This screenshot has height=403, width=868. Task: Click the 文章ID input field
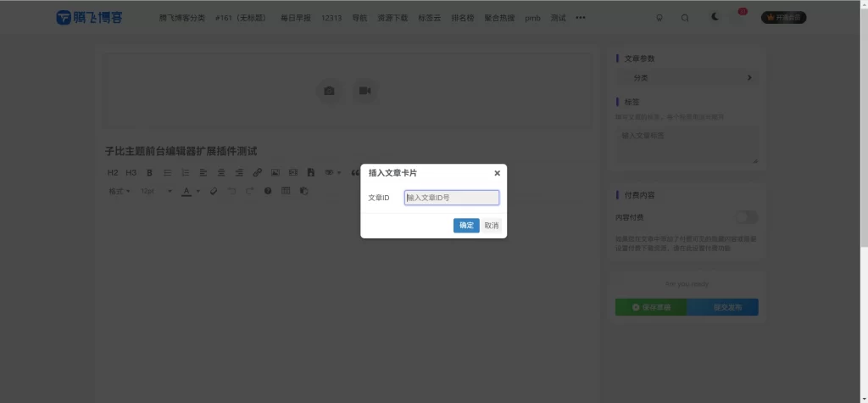pyautogui.click(x=452, y=198)
